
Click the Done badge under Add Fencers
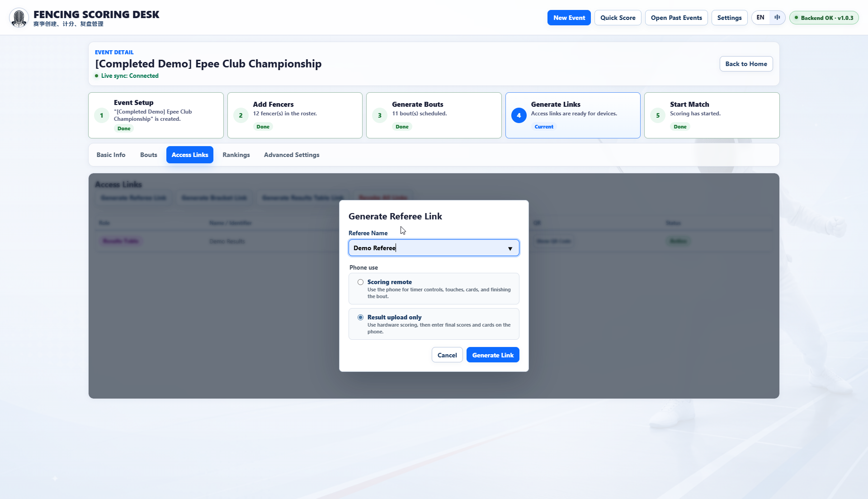coord(263,127)
